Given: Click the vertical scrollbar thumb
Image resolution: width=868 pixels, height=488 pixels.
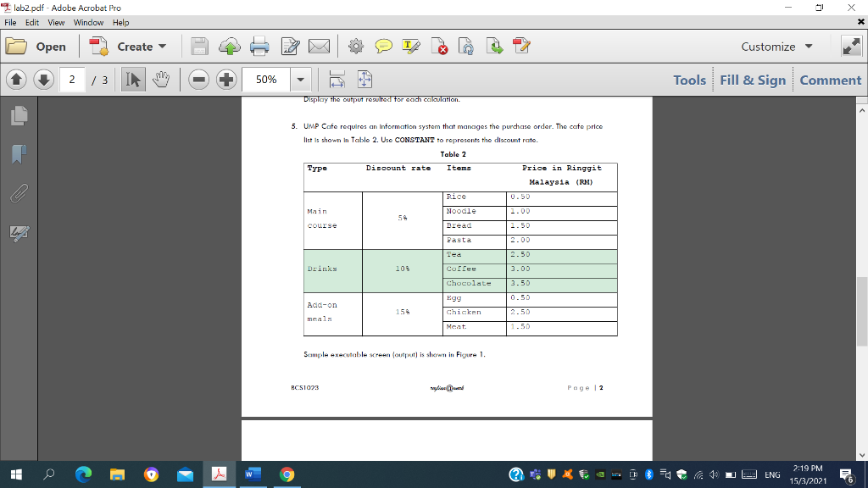Looking at the screenshot, I should pos(862,311).
